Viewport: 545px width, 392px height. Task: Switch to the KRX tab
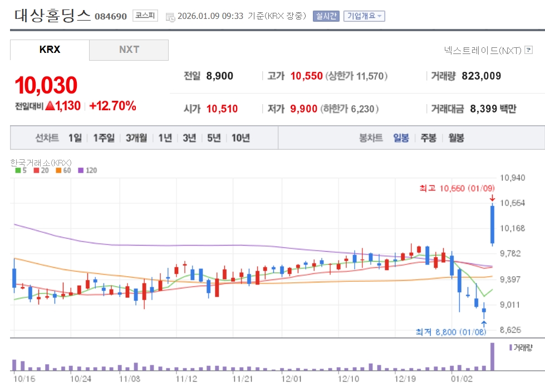[x=50, y=50]
